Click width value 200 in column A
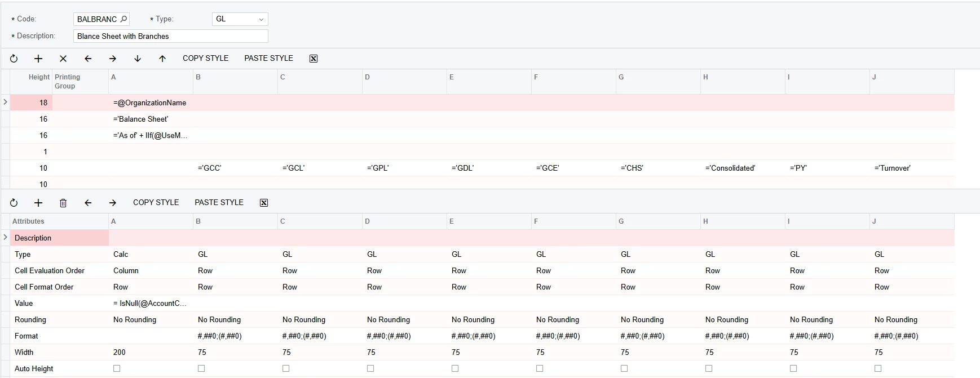980x378 pixels. click(151, 352)
